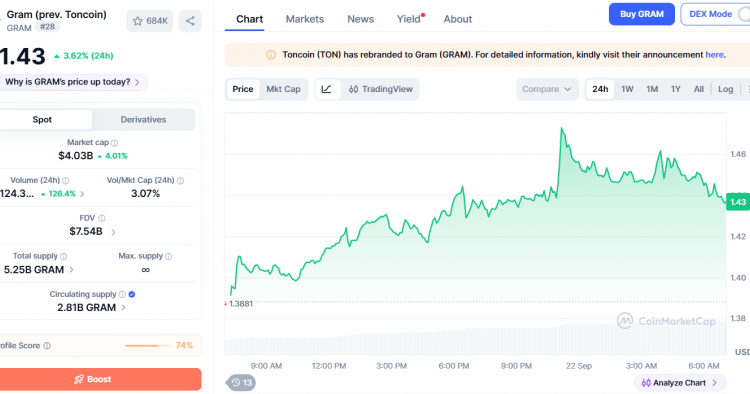Click the history events 13 badge
The image size is (750, 394).
click(x=241, y=383)
